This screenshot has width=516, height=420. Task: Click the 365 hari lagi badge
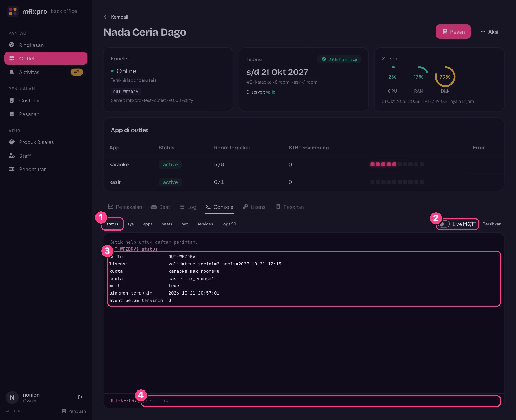[339, 59]
